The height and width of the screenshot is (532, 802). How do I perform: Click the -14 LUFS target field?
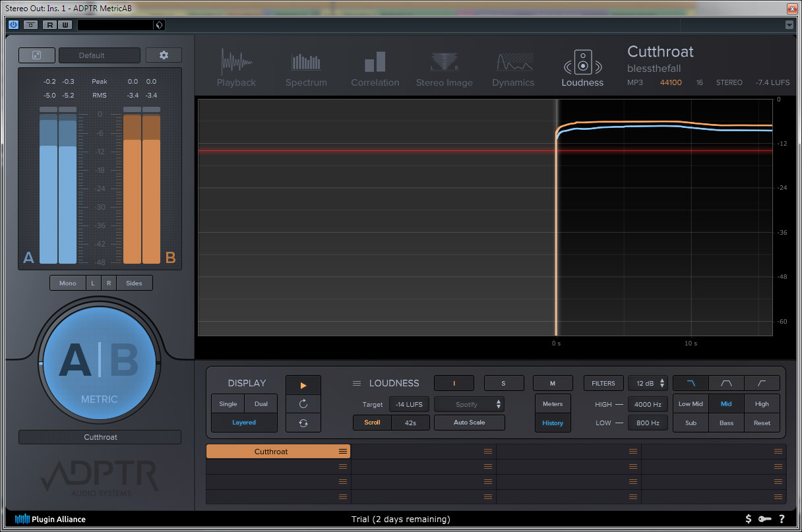[x=410, y=404]
